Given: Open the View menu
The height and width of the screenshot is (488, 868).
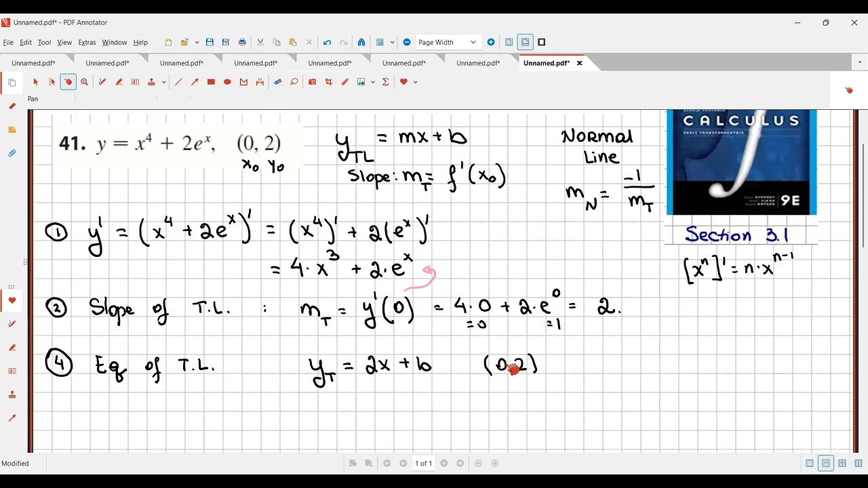Looking at the screenshot, I should tap(64, 42).
